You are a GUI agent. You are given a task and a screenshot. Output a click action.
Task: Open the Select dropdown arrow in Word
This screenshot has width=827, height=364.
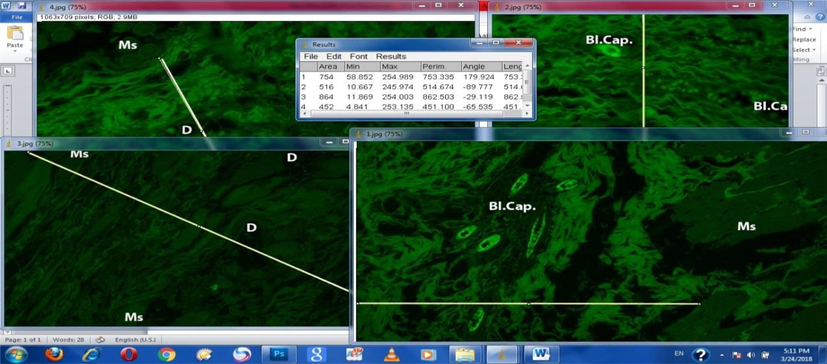tap(814, 50)
